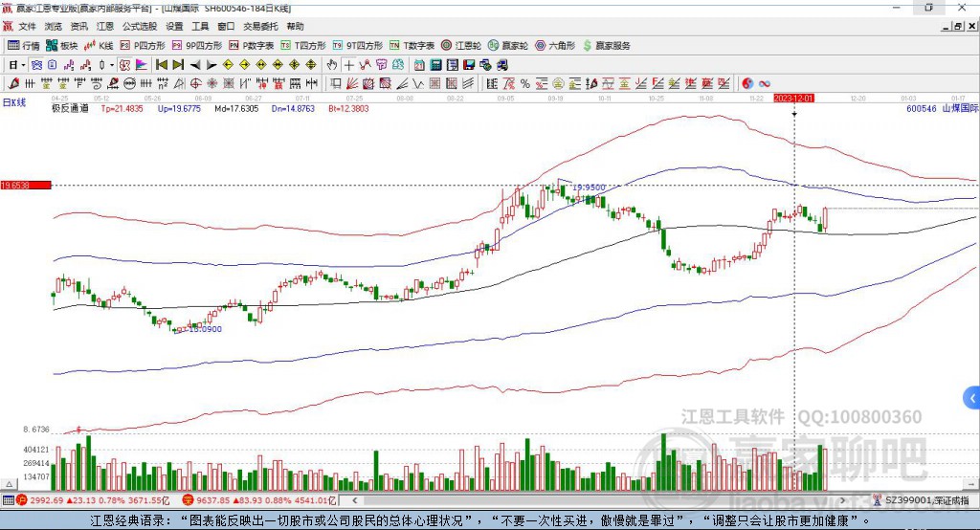The width and height of the screenshot is (980, 530).
Task: Select the hand pan tool
Action: 332,65
